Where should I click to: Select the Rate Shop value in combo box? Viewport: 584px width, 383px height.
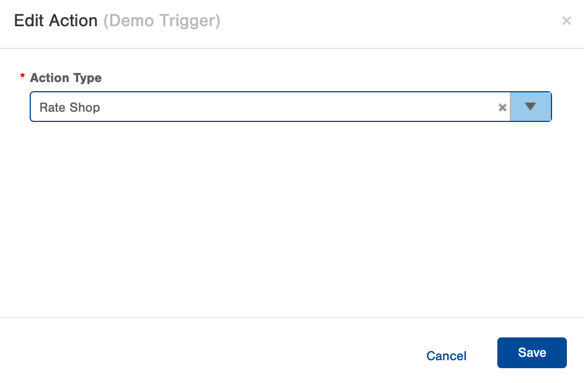(70, 108)
